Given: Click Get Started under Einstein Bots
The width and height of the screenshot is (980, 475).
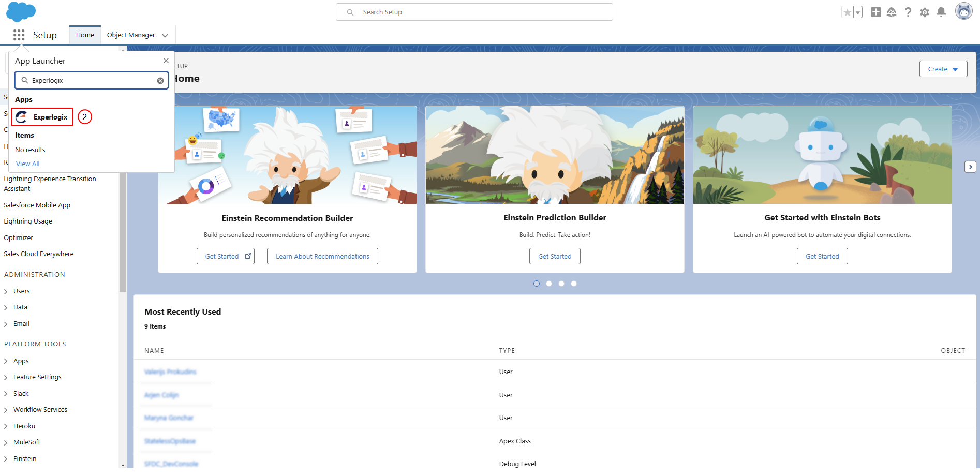Looking at the screenshot, I should coord(822,256).
